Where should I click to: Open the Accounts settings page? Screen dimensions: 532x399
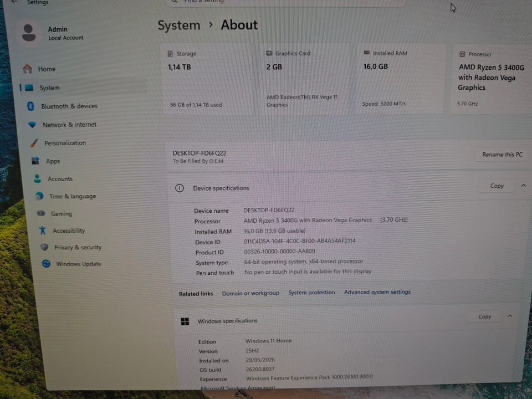point(60,179)
